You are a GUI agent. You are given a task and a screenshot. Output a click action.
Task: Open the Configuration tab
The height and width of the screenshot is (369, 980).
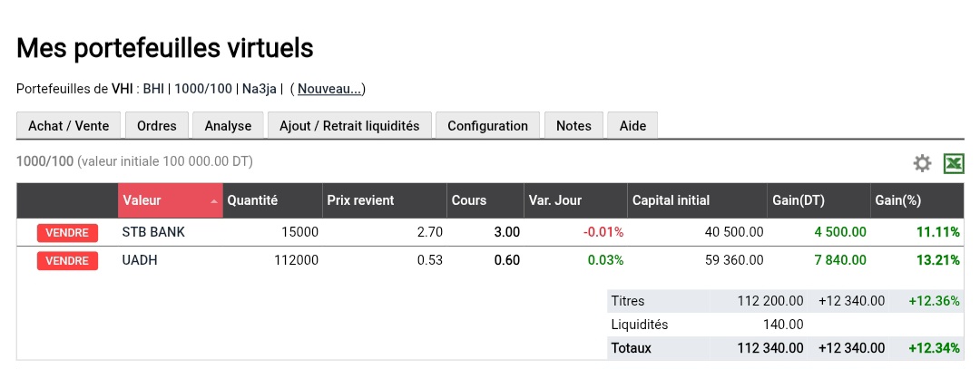pos(487,126)
